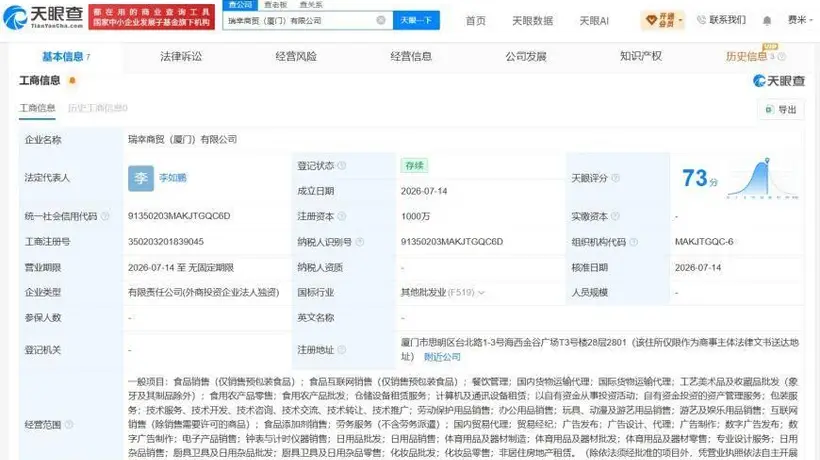Screen dimensions: 820x460
Task: Click company name 瑞幸商贸（厦门）有限公司 in table
Action: point(183,140)
